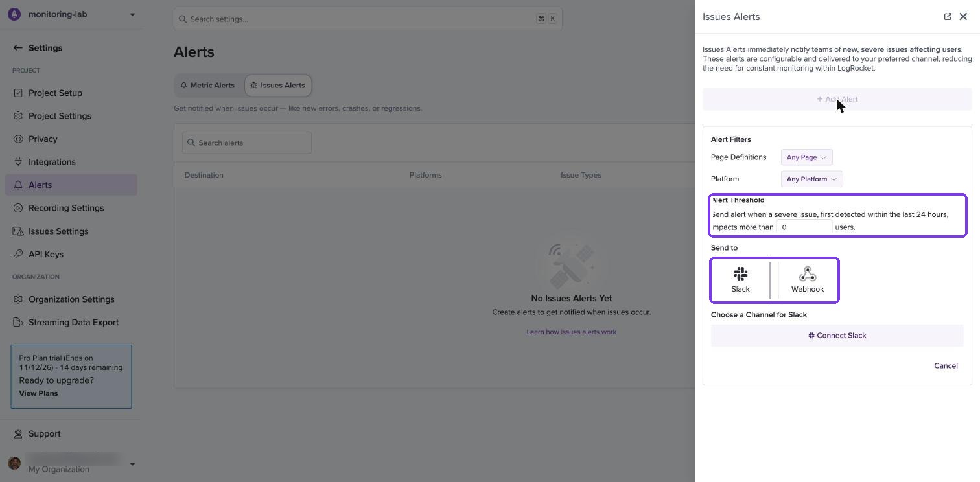Click the Alerts bell icon in sidebar
The width and height of the screenshot is (980, 482).
coord(18,185)
